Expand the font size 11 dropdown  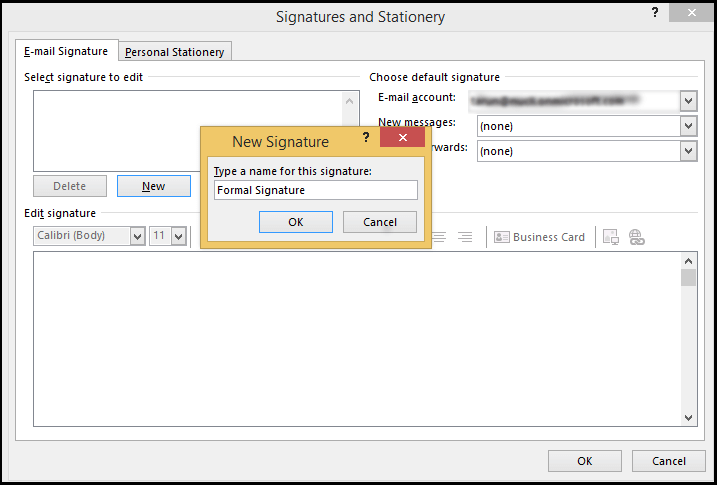(178, 236)
